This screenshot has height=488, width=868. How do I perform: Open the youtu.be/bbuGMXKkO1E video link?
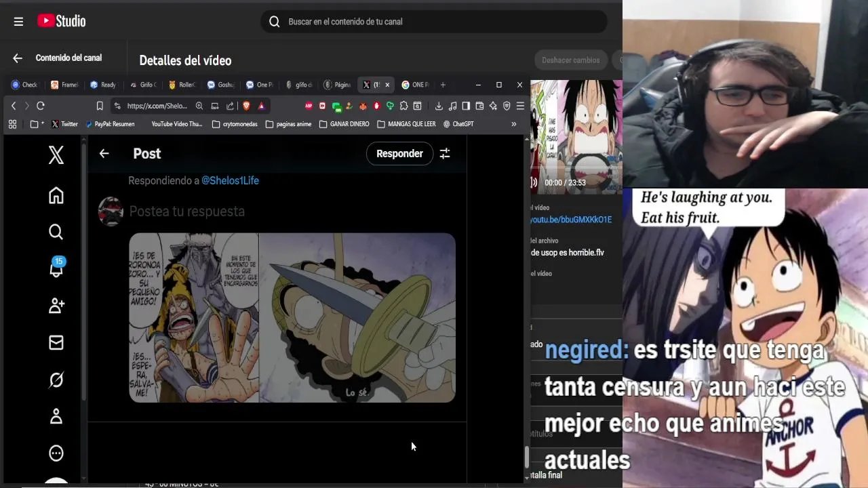coord(571,220)
